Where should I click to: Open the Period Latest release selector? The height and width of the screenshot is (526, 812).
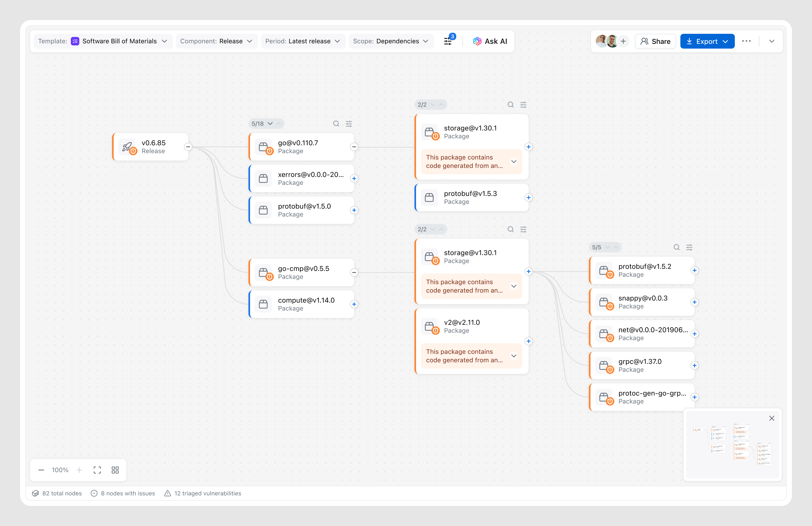(x=303, y=41)
